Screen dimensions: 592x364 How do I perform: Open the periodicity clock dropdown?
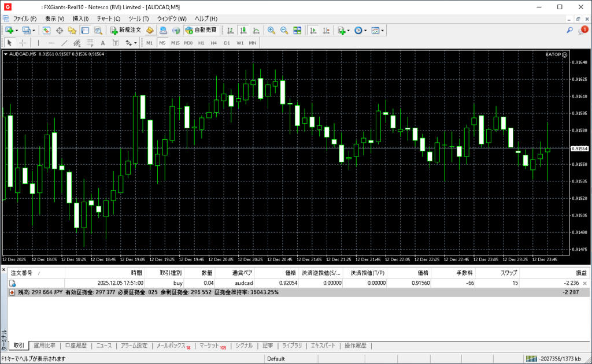point(365,30)
